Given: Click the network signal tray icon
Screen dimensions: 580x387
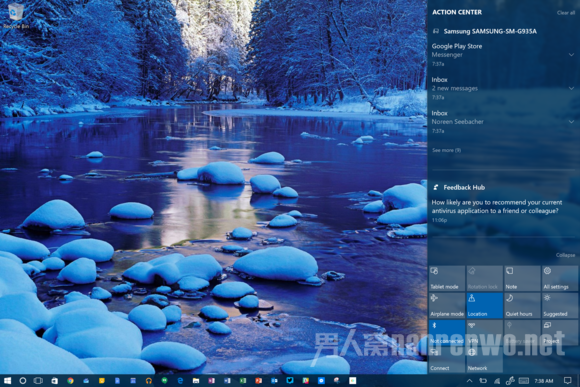Looking at the screenshot, I should [x=497, y=380].
